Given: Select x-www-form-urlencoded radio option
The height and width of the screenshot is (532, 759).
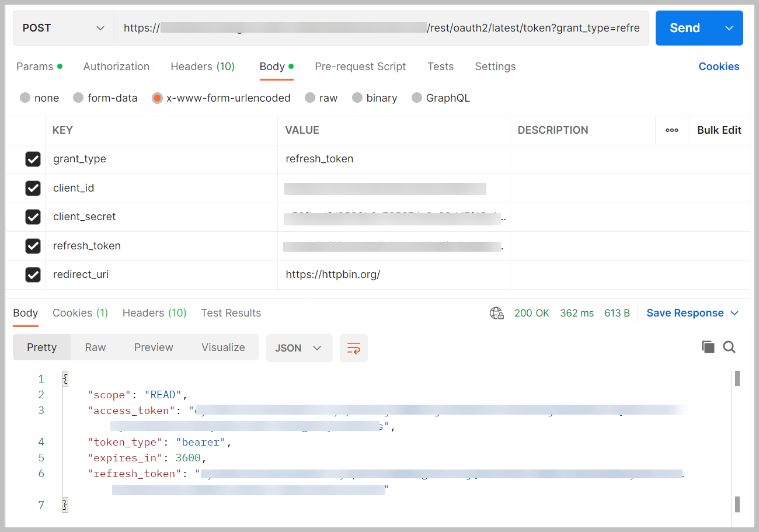Looking at the screenshot, I should [157, 98].
